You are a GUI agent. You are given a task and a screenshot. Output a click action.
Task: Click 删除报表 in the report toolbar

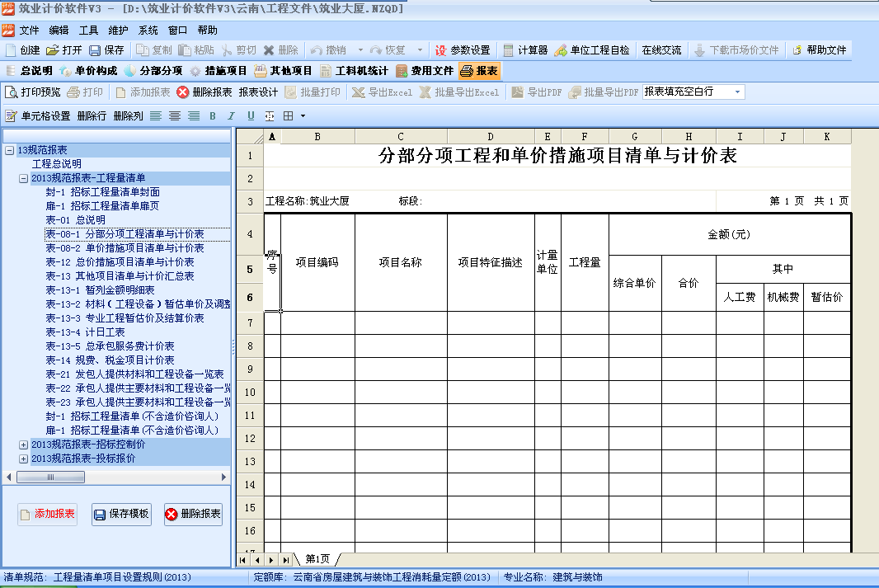point(204,92)
